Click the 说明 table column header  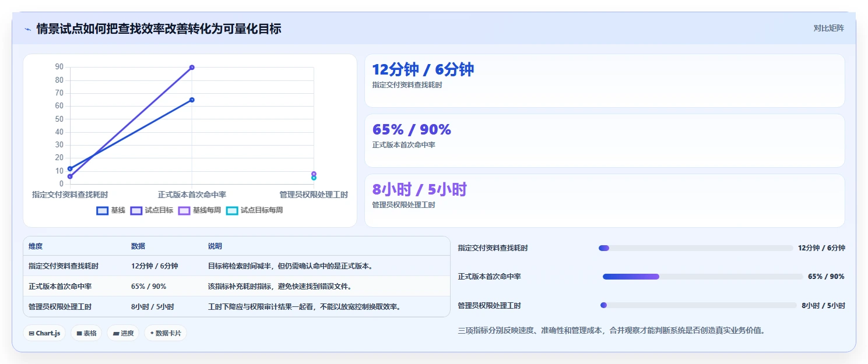coord(215,246)
